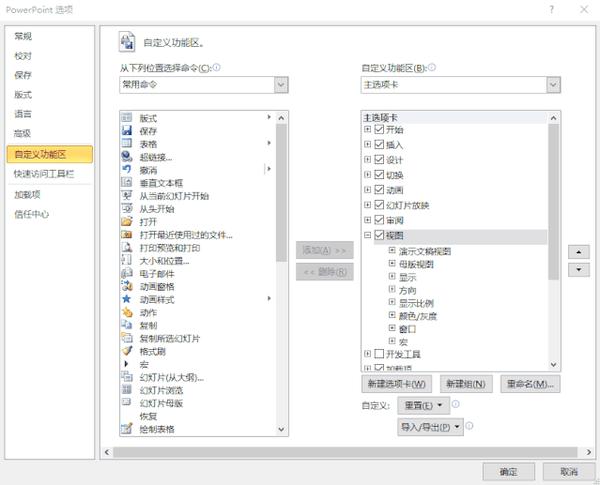Image resolution: width=600 pixels, height=485 pixels.
Task: Select 常规 in the options sidebar
Action: (23, 36)
